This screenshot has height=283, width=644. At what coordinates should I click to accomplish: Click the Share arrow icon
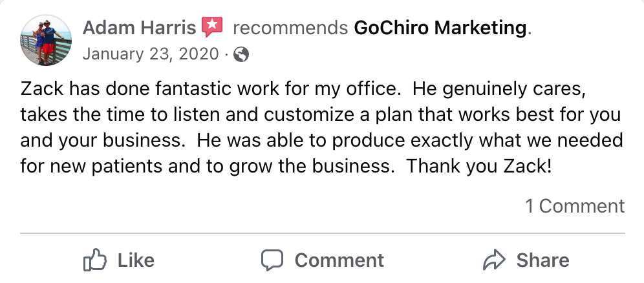494,260
